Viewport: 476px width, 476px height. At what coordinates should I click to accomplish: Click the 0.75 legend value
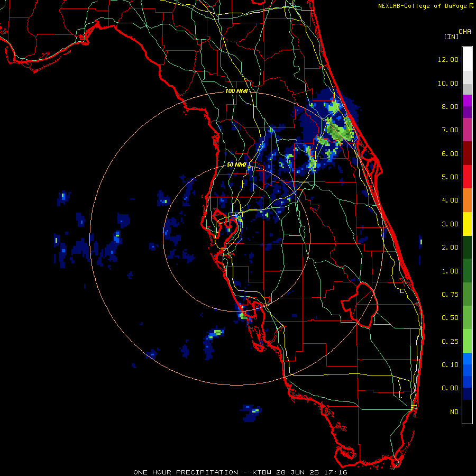[450, 295]
